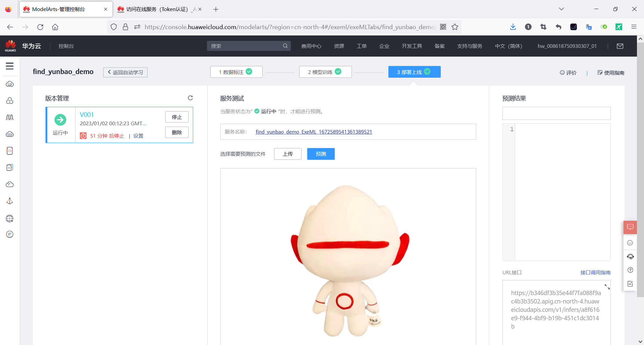The height and width of the screenshot is (345, 644).
Task: Expand URL接口 box with diagonal arrow icon
Action: click(x=607, y=287)
